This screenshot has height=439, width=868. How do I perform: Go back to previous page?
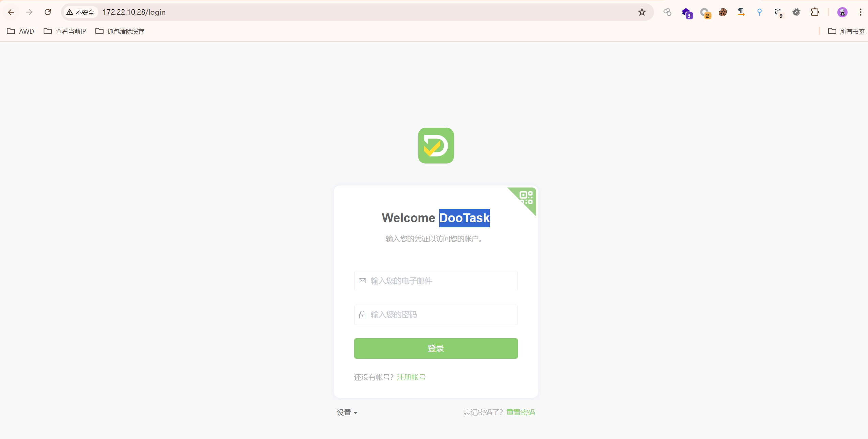point(11,12)
